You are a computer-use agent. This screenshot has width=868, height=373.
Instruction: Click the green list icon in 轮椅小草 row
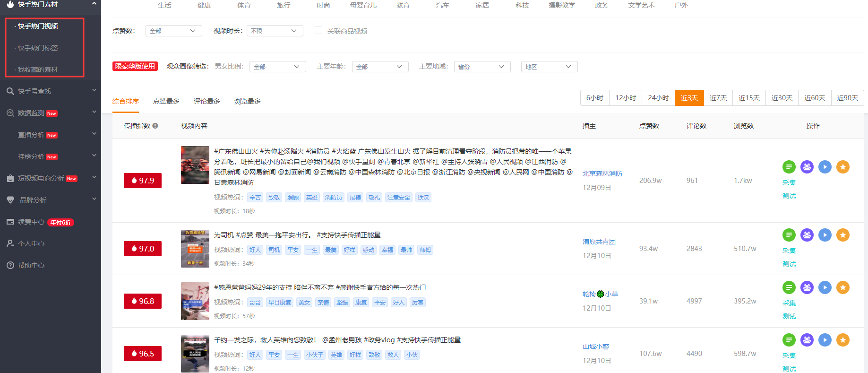[x=789, y=287]
